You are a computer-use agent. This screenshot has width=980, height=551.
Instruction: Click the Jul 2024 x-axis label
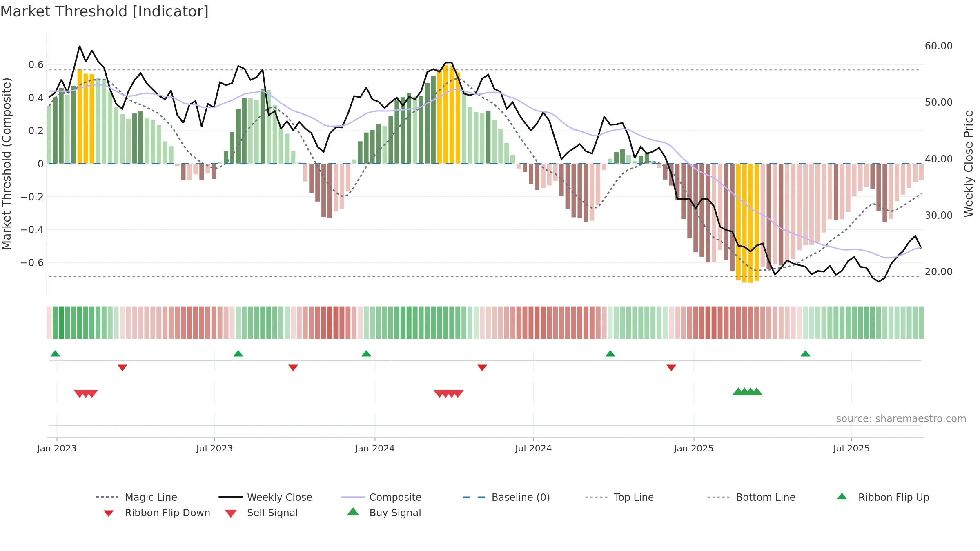(x=533, y=448)
